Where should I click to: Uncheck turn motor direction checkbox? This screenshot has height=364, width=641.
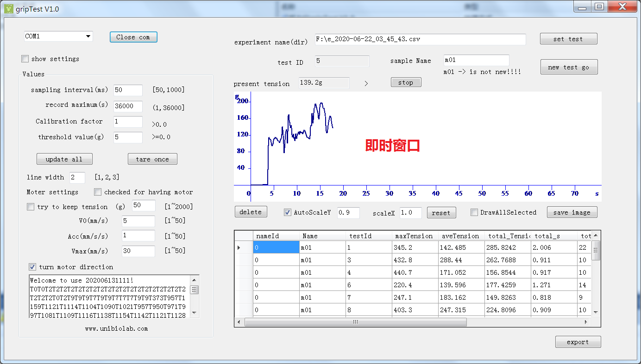[x=32, y=267]
